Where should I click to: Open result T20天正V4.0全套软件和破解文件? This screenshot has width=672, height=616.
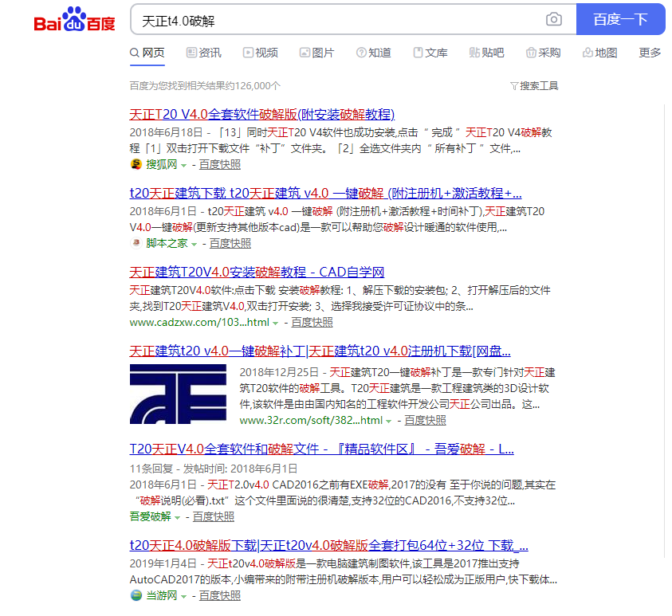click(322, 449)
